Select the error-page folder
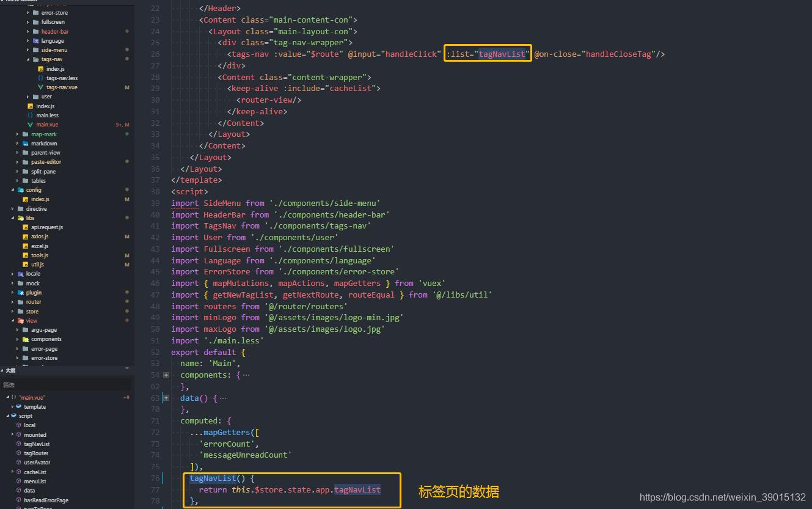Viewport: 812px width, 509px height. point(45,349)
